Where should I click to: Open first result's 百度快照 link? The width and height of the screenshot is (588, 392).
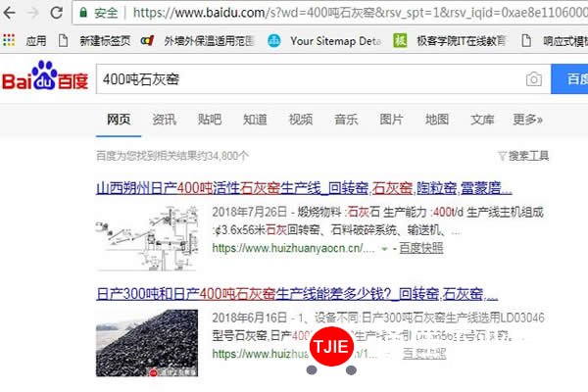[421, 248]
